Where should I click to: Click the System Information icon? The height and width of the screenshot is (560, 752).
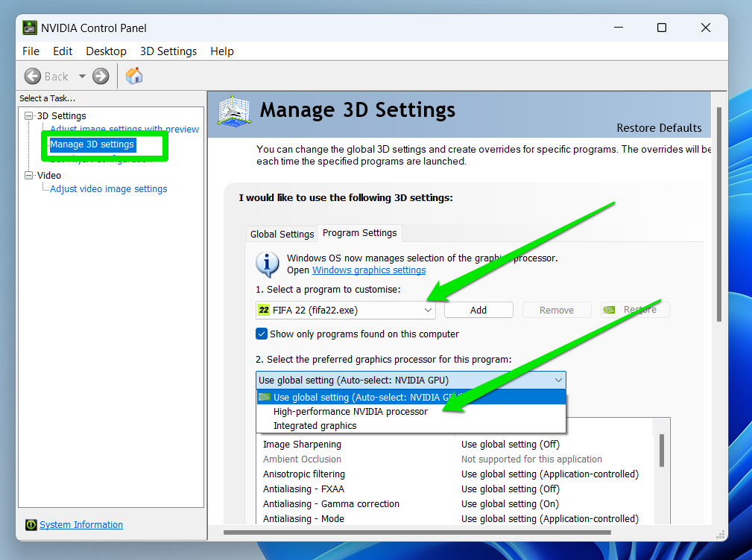pyautogui.click(x=31, y=525)
